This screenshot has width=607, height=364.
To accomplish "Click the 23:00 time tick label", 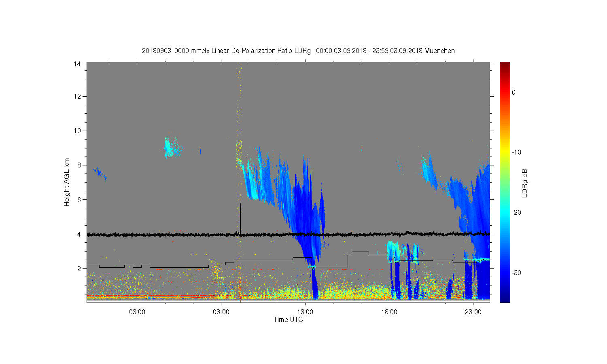I will (473, 312).
